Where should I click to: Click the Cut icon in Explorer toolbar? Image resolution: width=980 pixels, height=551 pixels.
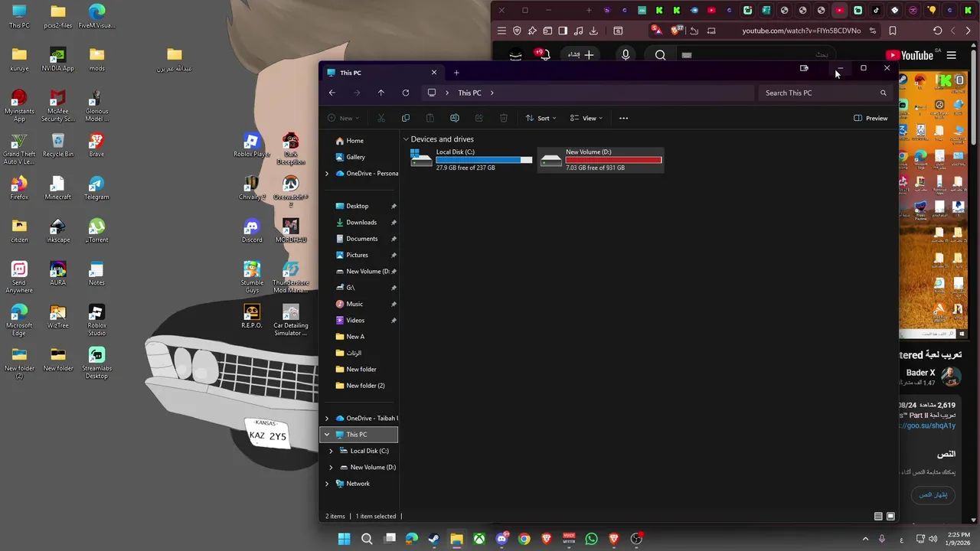pos(381,118)
